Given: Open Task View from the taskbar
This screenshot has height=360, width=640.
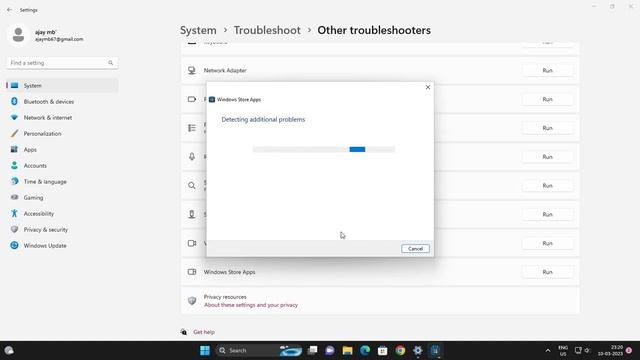Looking at the screenshot, I should pos(313,350).
